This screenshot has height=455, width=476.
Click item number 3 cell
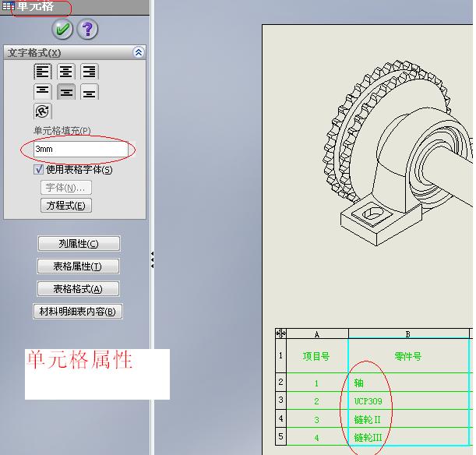coord(317,419)
